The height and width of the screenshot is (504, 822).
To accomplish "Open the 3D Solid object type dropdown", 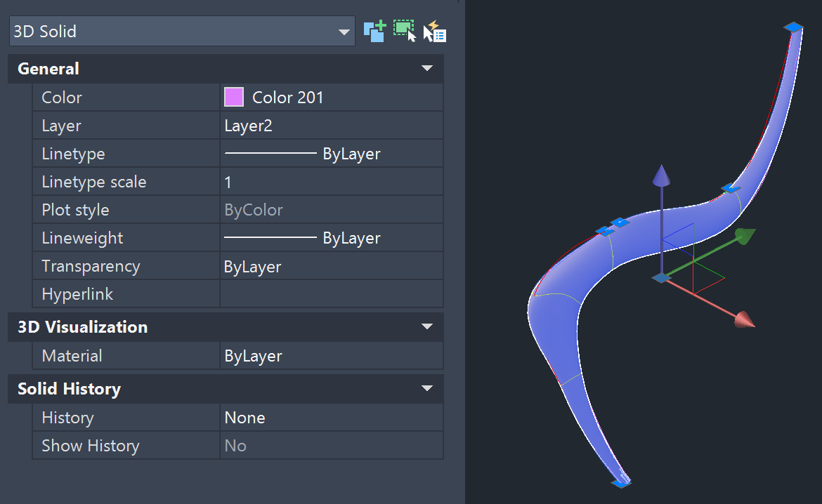I will pyautogui.click(x=344, y=31).
